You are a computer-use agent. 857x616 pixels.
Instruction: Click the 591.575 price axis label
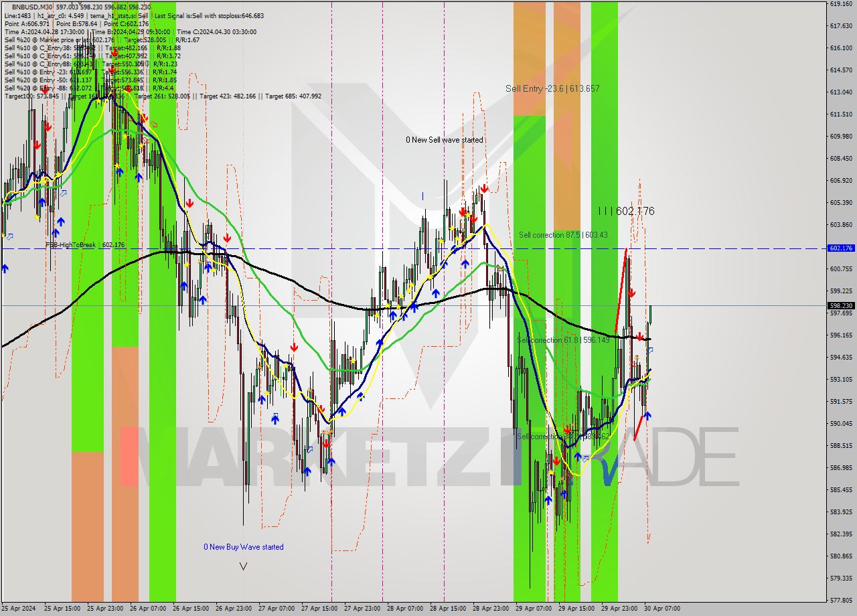pyautogui.click(x=841, y=401)
